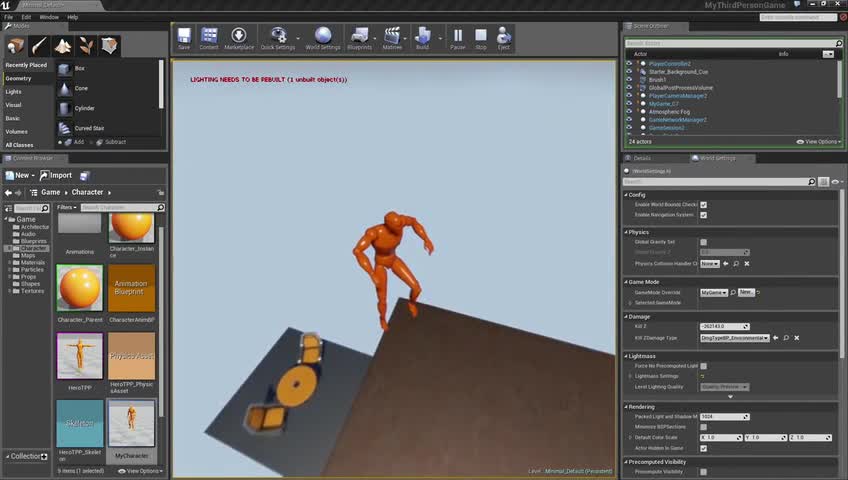Toggle visibility of Atmospheric Fog actor
Viewport: 848px width, 480px height.
pos(629,112)
